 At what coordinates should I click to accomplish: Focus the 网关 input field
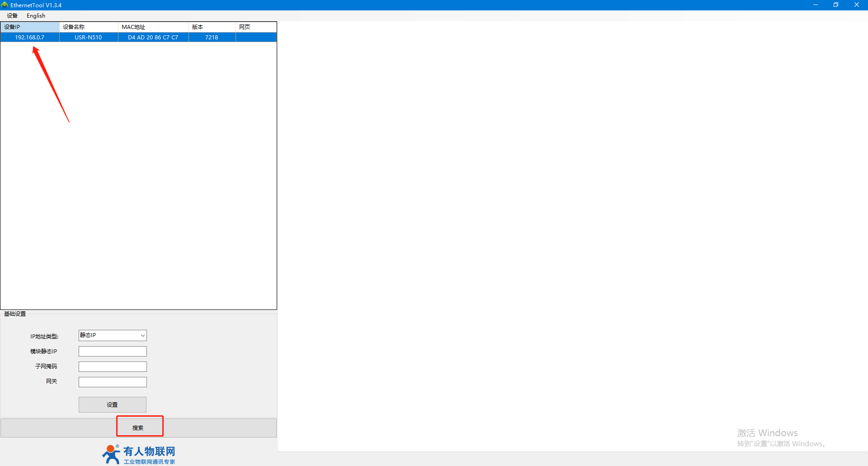click(113, 382)
